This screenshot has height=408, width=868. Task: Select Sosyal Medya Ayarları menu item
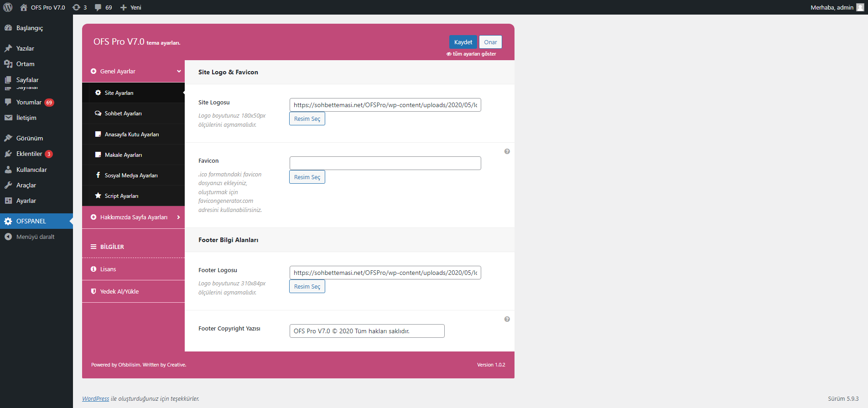[x=133, y=175]
